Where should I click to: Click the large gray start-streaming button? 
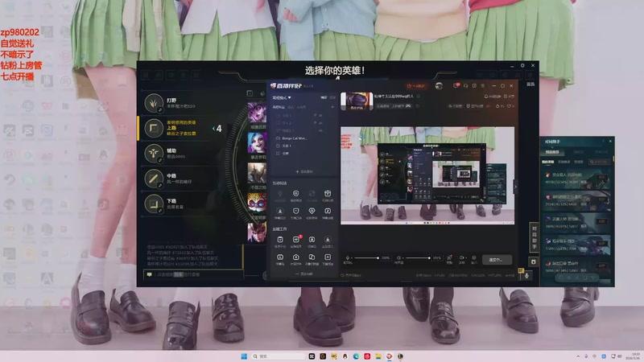[x=497, y=260]
